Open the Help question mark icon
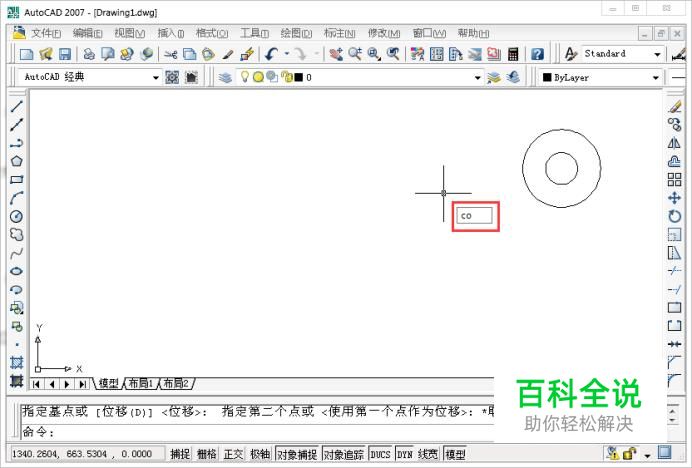Screen dimensions: 692x468 tap(537, 54)
